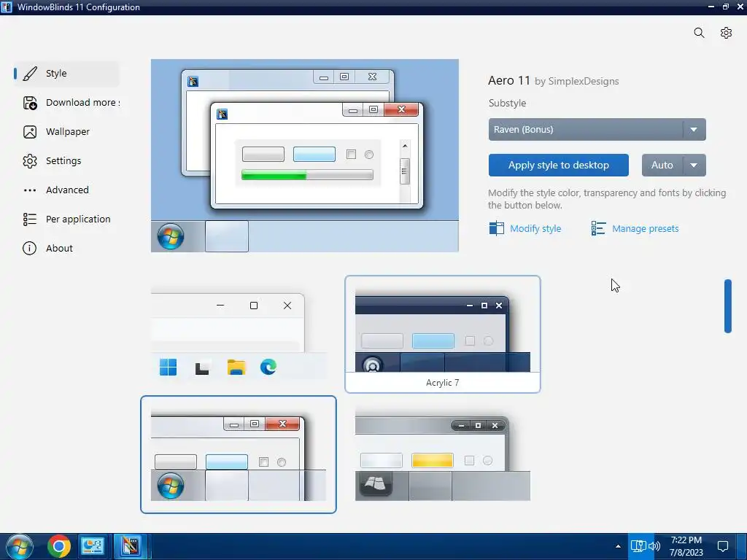Select the Aero 11 style thumbnail
Viewport: 747px width, 560px height.
(x=239, y=455)
